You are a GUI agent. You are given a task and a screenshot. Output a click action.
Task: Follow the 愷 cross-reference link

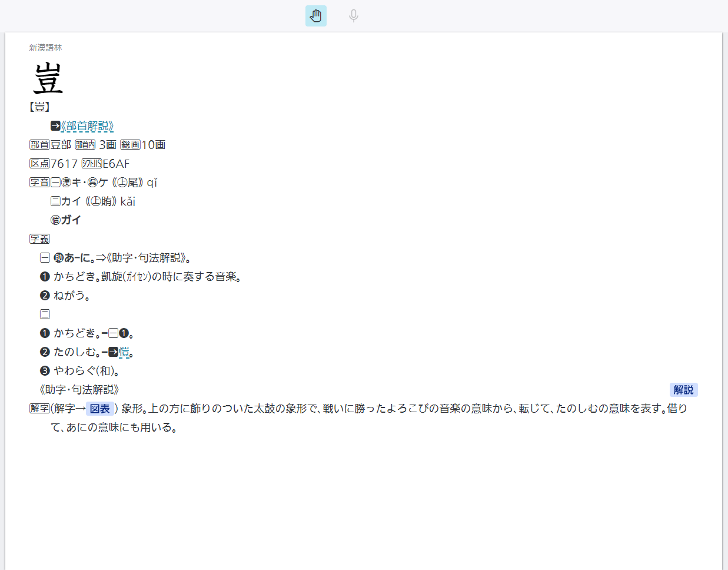(125, 352)
